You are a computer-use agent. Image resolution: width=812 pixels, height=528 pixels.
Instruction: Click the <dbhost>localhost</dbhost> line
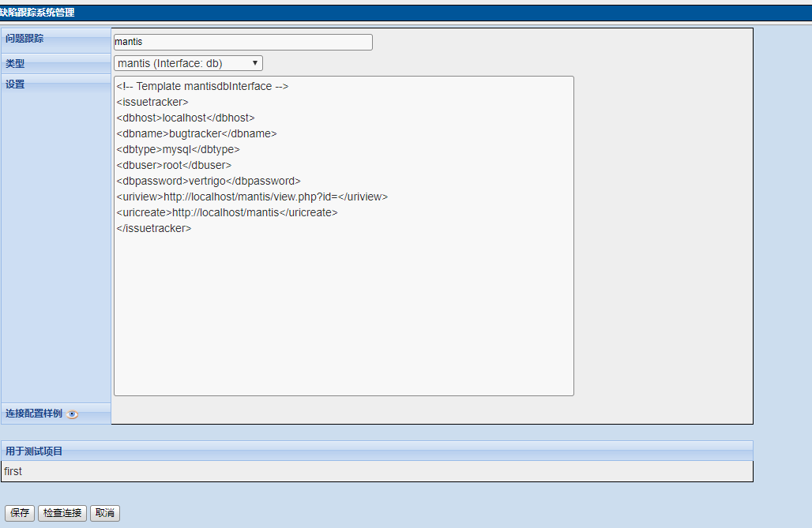(186, 118)
